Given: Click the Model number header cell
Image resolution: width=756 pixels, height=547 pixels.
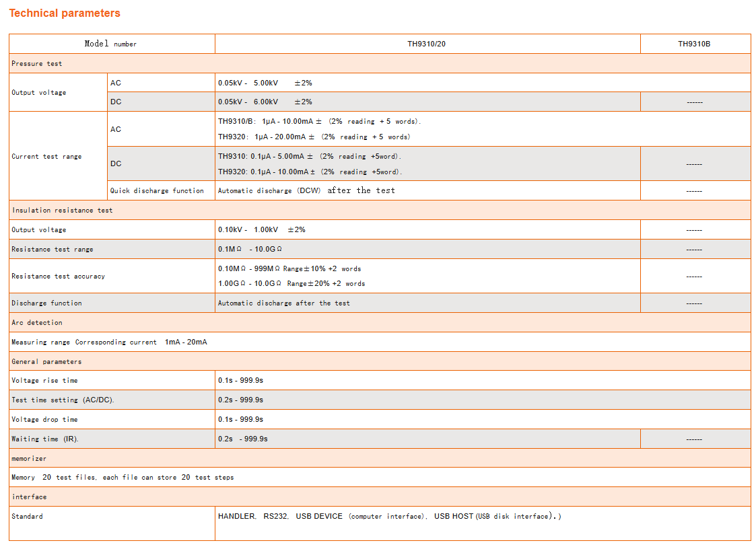Looking at the screenshot, I should (111, 44).
